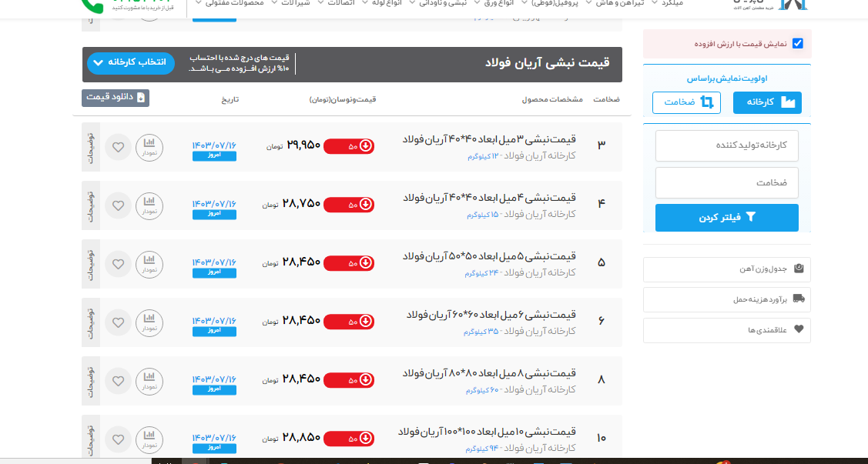Open chart for 10mm 100*100 angle row
Screen dimensions: 868x464
(149, 439)
